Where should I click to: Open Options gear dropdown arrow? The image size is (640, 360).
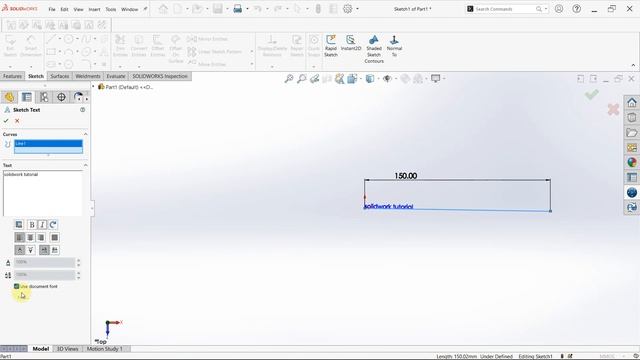click(358, 9)
